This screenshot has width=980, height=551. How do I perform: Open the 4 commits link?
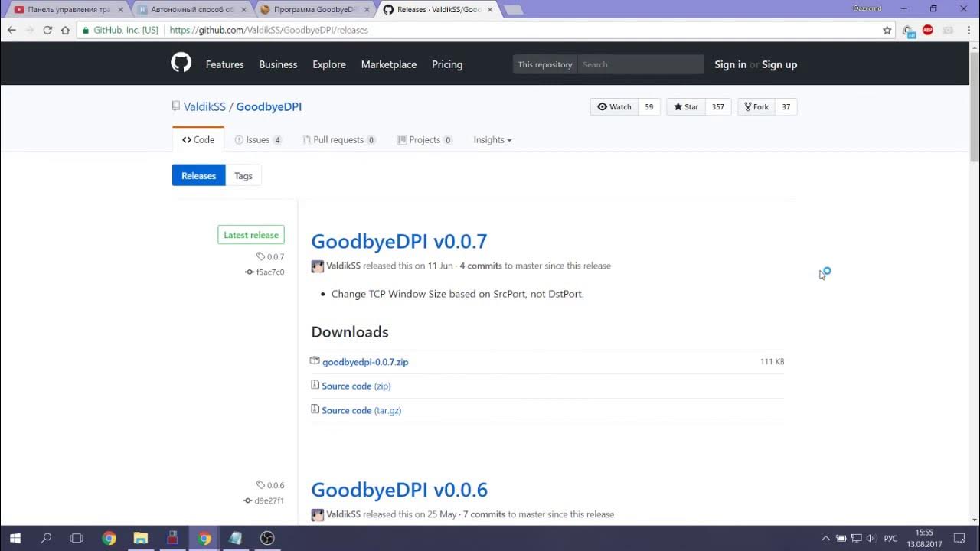481,266
